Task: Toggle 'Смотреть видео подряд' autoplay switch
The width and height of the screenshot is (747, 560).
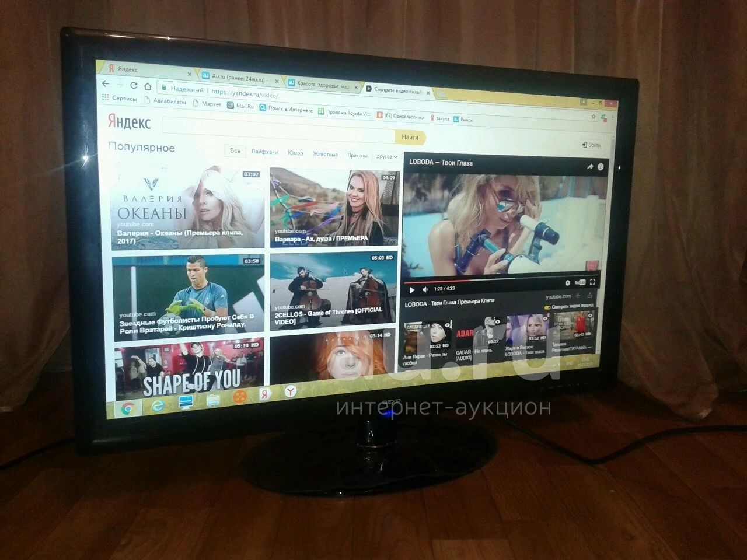Action: click(547, 307)
